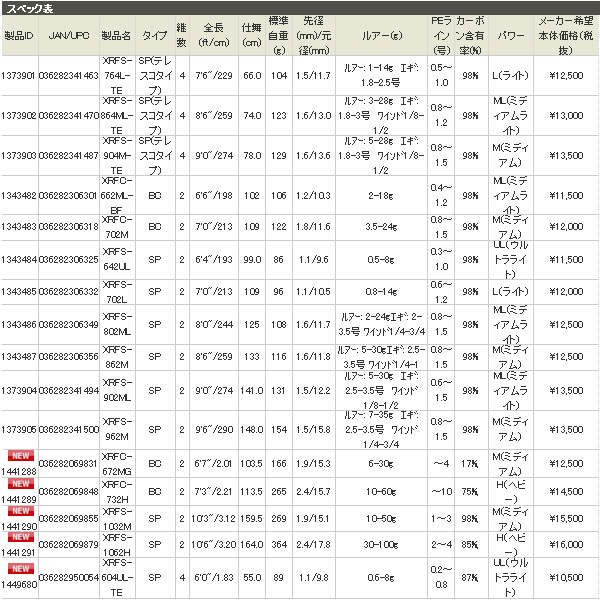Click JAN code 036282306318
Image resolution: width=600 pixels, height=600 pixels.
tap(69, 227)
